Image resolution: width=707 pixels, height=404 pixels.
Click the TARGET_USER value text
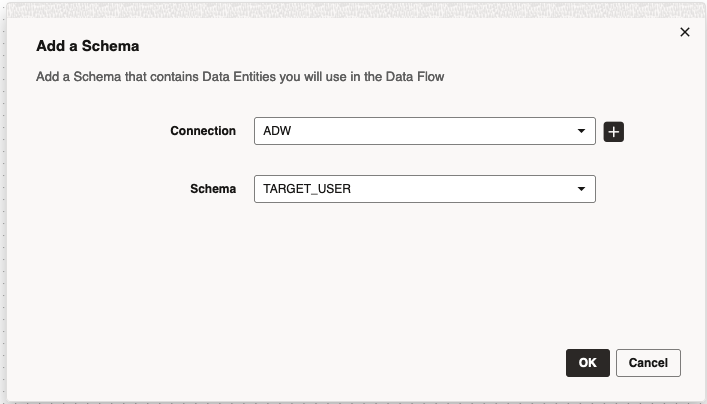(x=306, y=189)
